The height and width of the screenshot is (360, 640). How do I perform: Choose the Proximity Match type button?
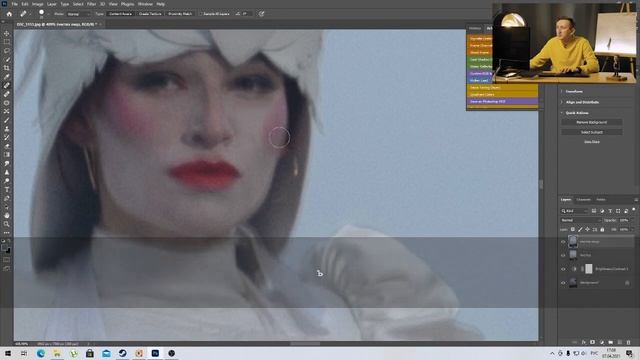(180, 14)
